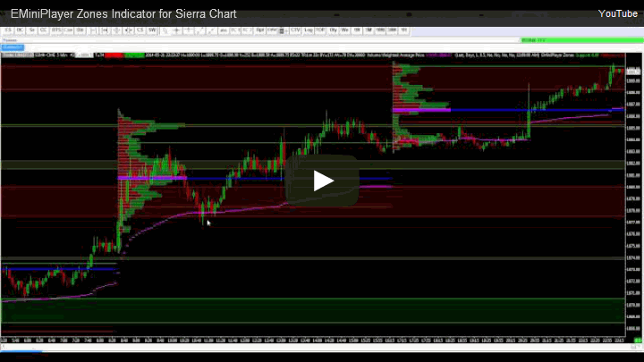
Task: Click the TC 1 toolbar button
Action: tap(235, 30)
